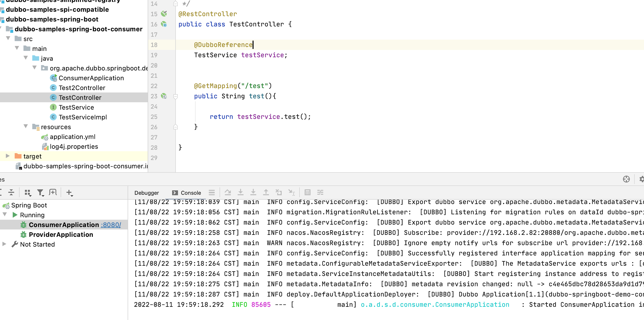Screen dimensions: 644x320
Task: Click the Services panel crosshair icon
Action: click(x=626, y=179)
